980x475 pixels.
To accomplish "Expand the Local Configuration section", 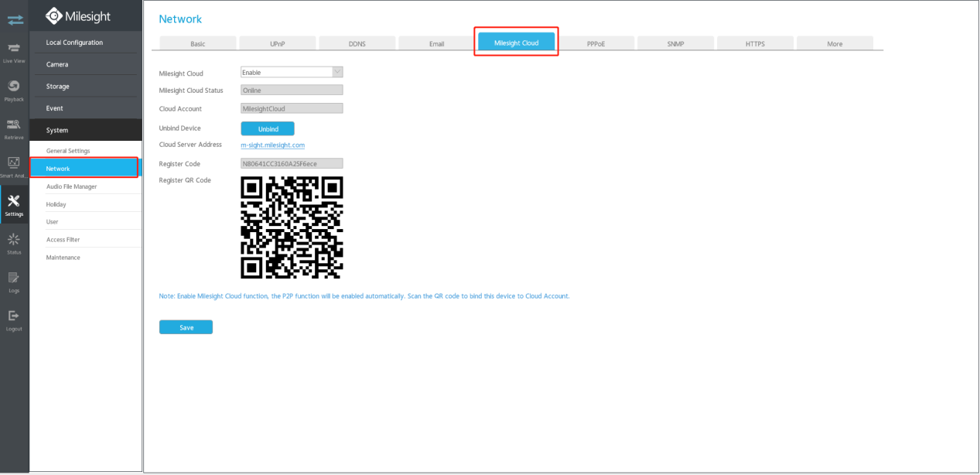I will [86, 43].
